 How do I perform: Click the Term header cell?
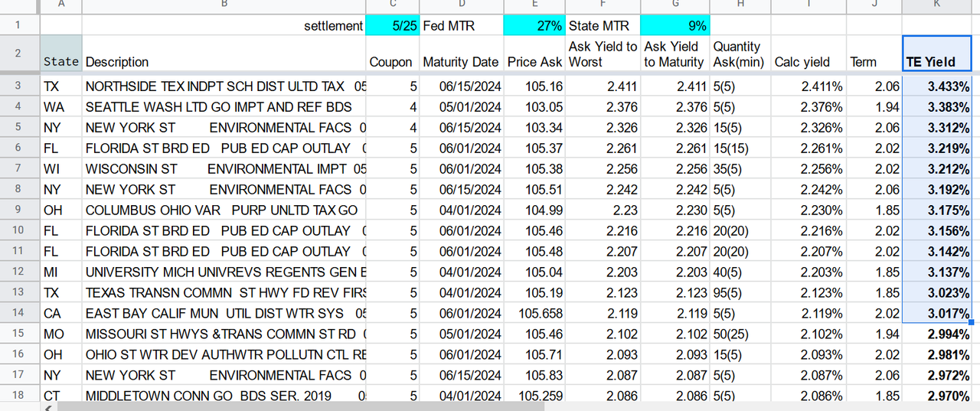click(874, 54)
